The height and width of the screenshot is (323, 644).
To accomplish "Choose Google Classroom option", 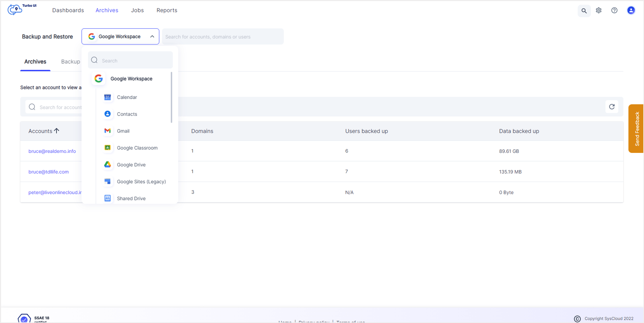I will coord(137,148).
